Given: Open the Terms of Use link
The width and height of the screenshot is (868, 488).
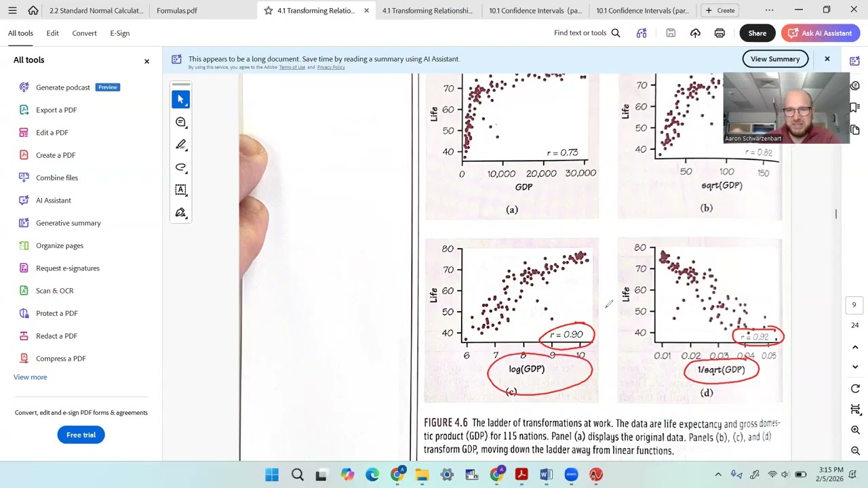Looking at the screenshot, I should (x=292, y=67).
